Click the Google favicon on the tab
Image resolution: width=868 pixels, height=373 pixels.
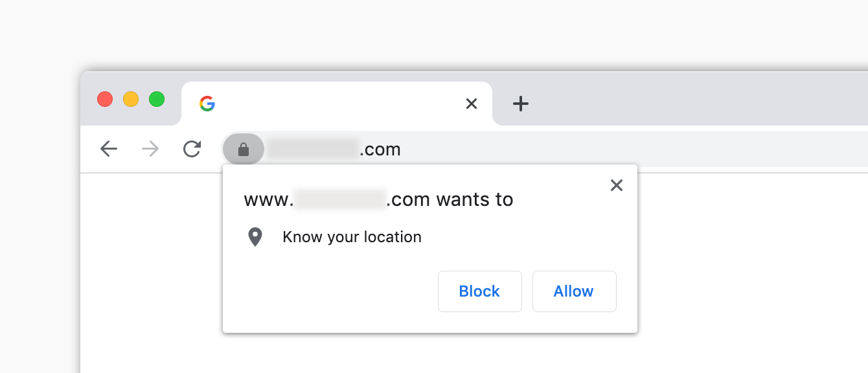click(x=207, y=104)
